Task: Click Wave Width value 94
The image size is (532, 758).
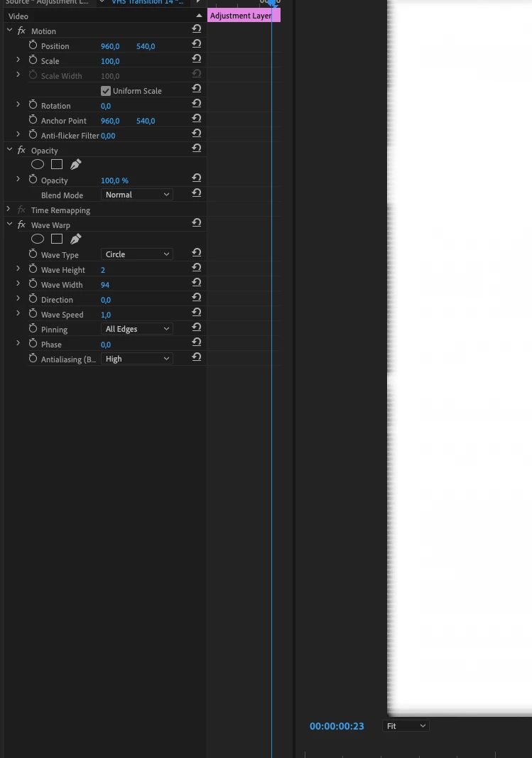Action: click(105, 285)
